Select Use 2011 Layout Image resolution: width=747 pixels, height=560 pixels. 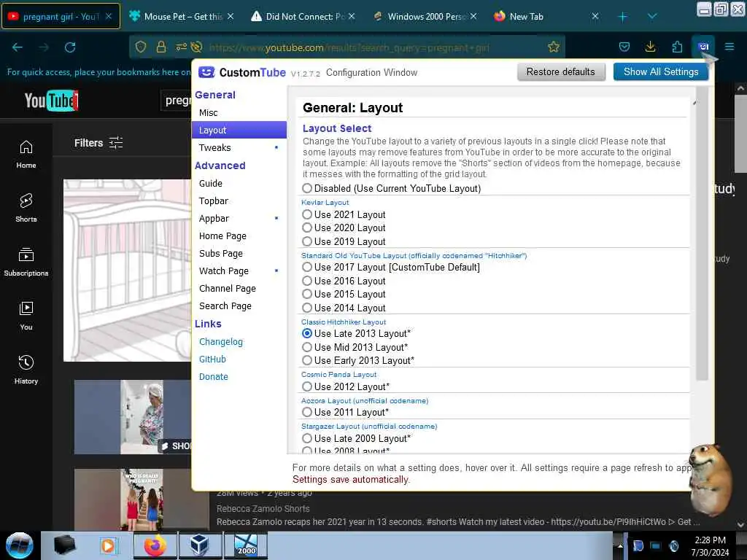coord(307,413)
